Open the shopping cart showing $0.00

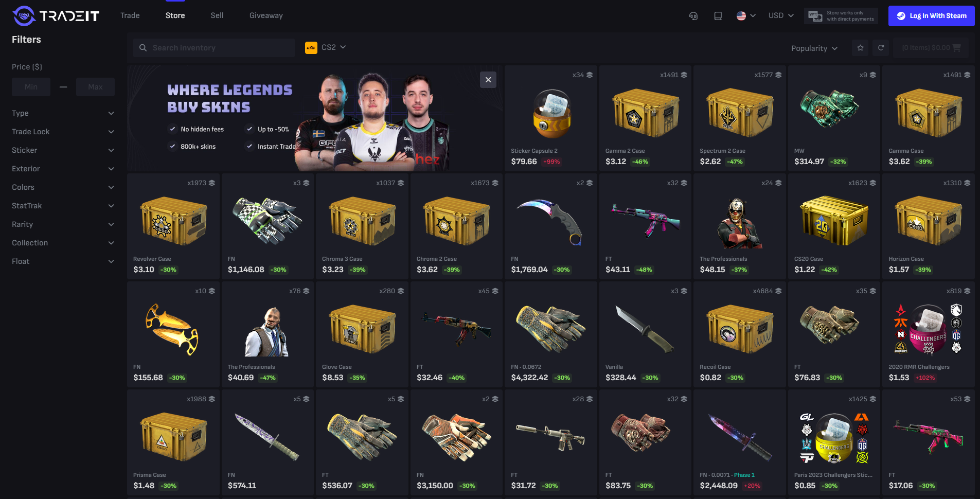coord(931,48)
